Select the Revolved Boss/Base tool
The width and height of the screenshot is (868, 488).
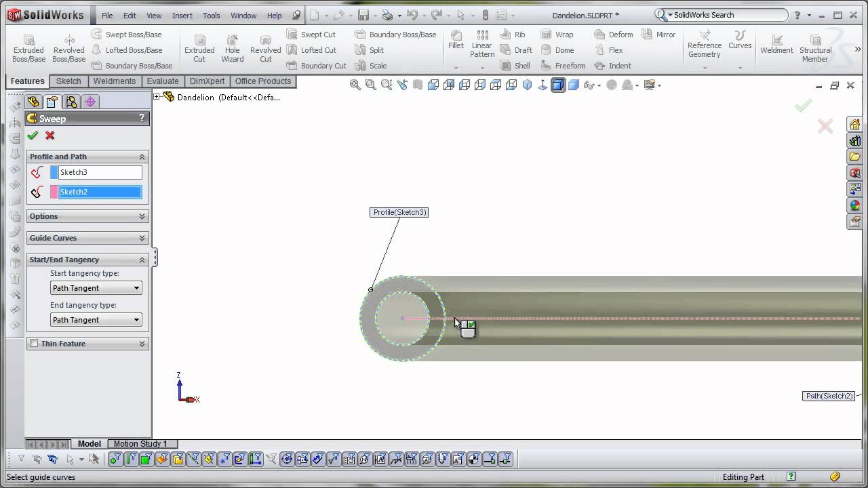(69, 49)
